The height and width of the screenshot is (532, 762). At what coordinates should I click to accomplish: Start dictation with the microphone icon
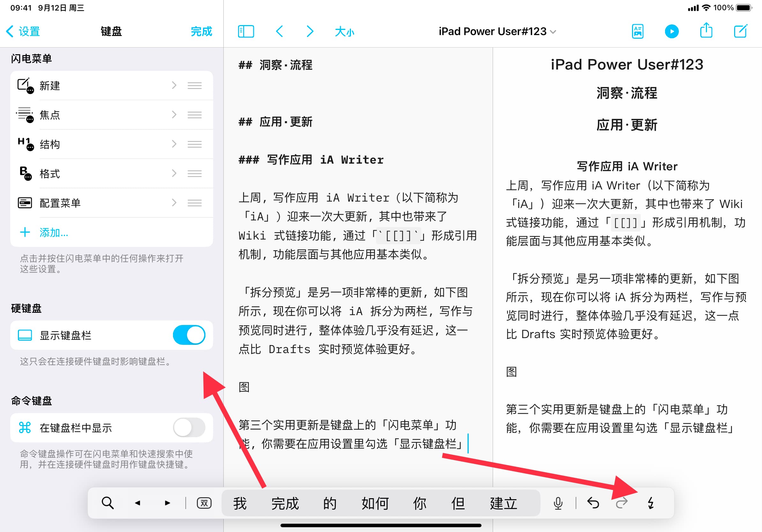click(x=558, y=503)
